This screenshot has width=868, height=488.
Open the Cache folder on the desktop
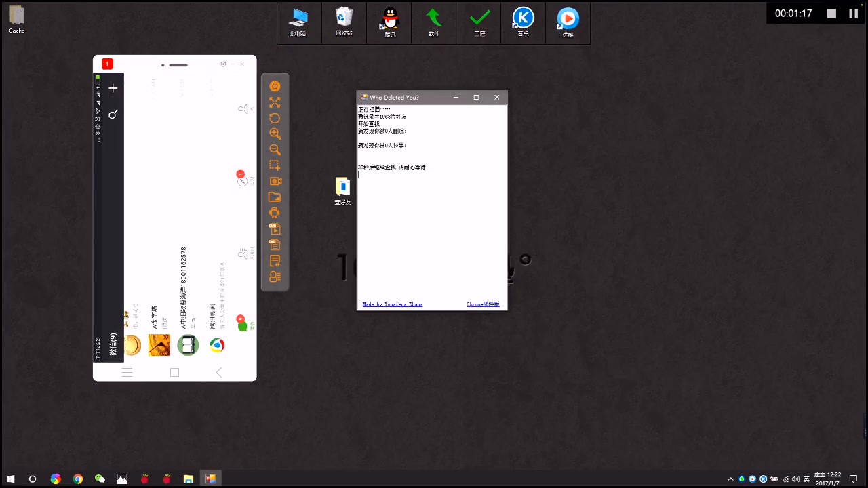pyautogui.click(x=17, y=20)
